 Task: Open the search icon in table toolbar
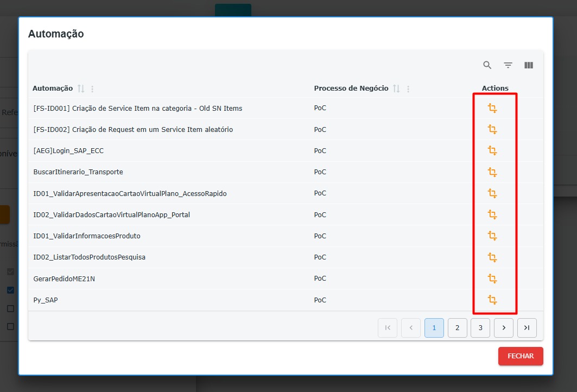[487, 65]
